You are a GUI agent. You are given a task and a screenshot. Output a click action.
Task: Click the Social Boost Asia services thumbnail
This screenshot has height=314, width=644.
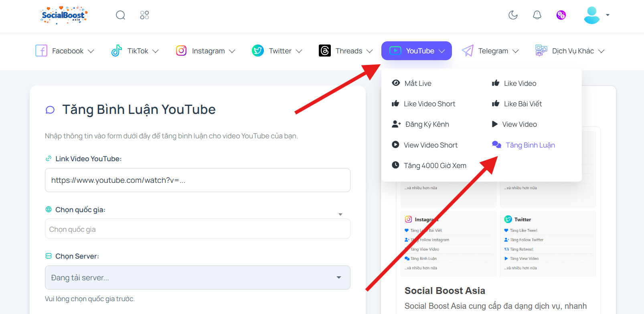(x=498, y=202)
